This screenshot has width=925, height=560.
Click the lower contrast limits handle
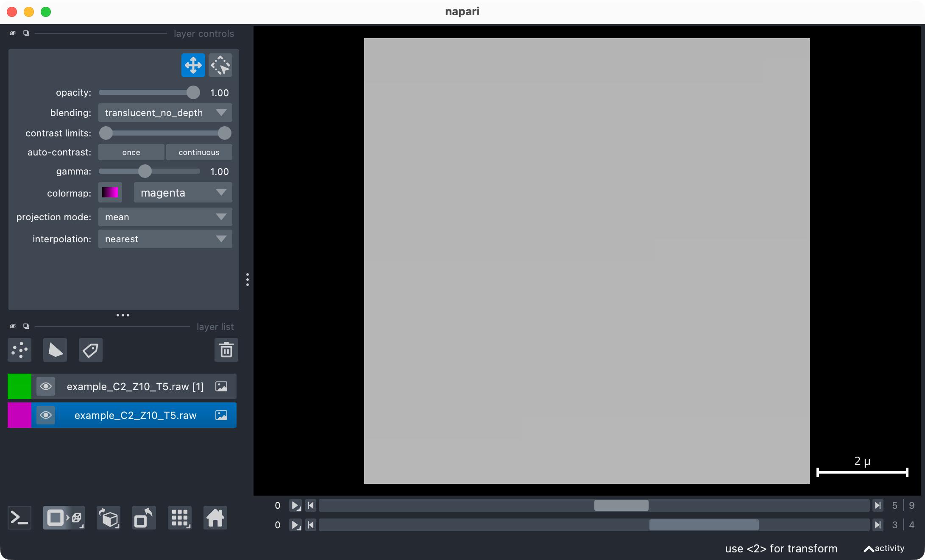pyautogui.click(x=106, y=133)
